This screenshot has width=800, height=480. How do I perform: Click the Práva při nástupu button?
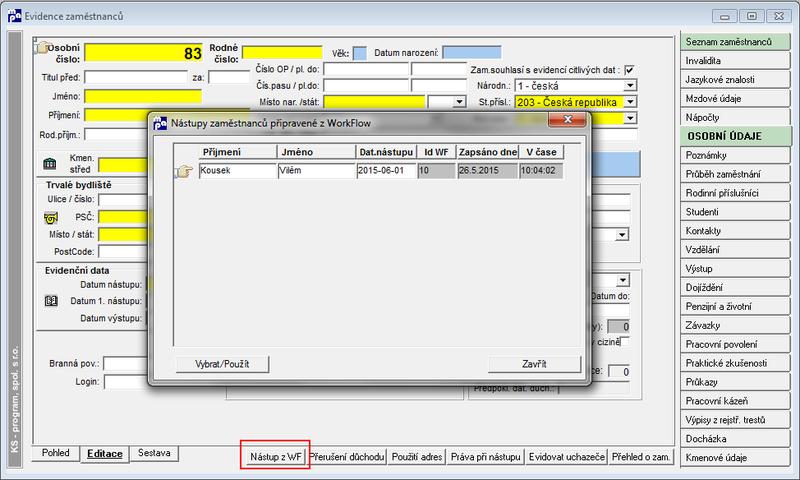(486, 457)
